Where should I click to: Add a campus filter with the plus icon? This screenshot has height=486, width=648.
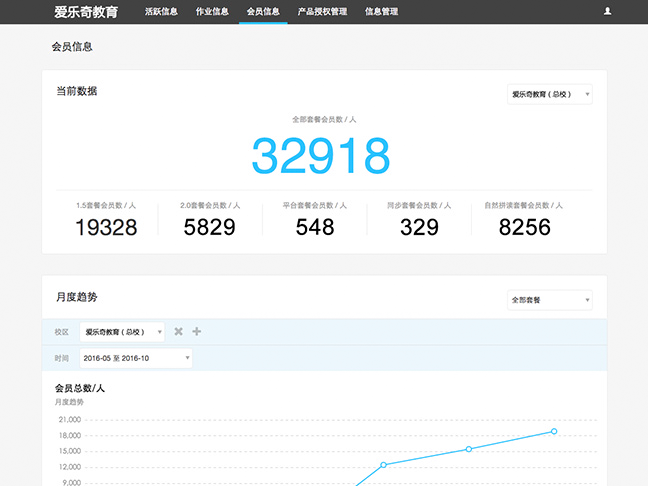pos(196,332)
